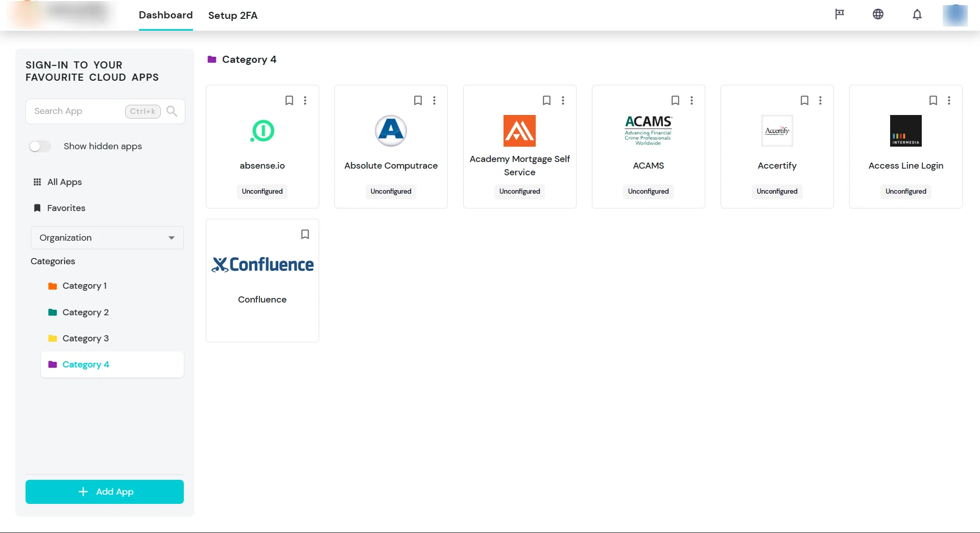Bookmark the absense.io app card
The height and width of the screenshot is (533, 980).
coord(289,101)
